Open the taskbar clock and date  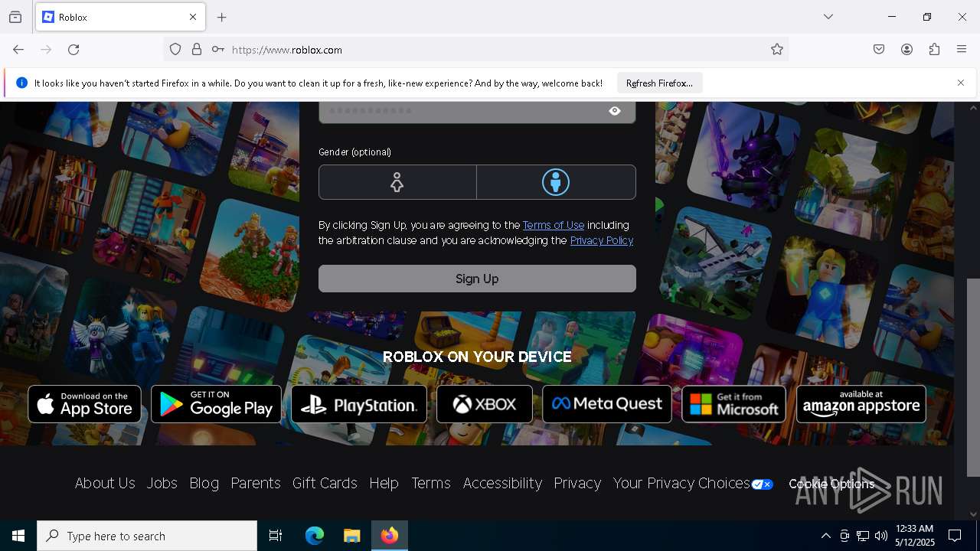pos(915,536)
